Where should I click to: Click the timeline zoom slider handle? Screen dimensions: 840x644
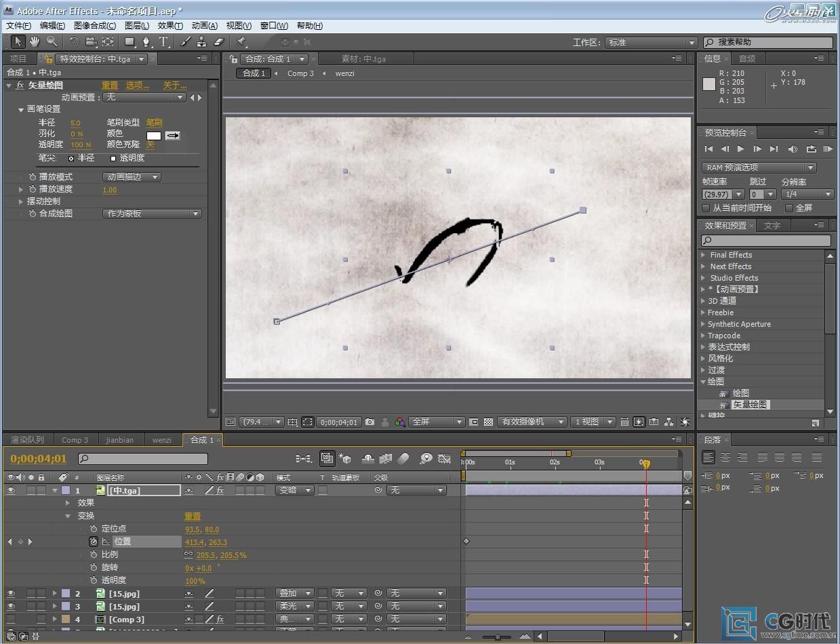tap(498, 637)
